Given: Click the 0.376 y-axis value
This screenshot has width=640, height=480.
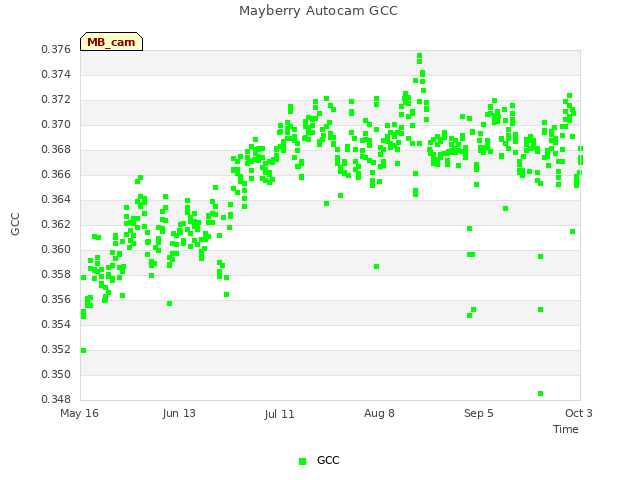Looking at the screenshot, I should (x=56, y=49).
